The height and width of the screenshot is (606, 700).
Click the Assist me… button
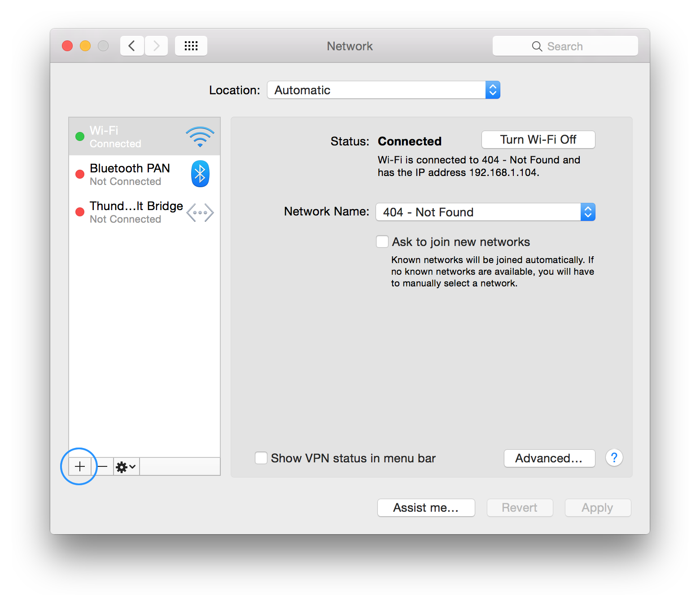point(426,508)
